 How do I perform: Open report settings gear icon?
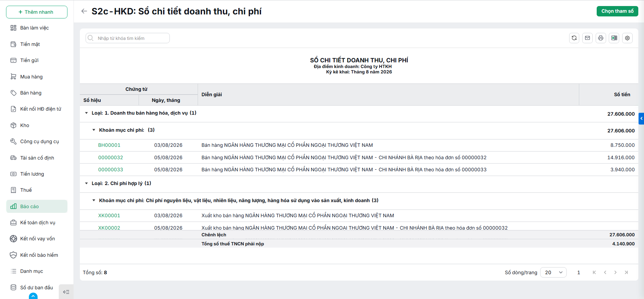tap(627, 38)
